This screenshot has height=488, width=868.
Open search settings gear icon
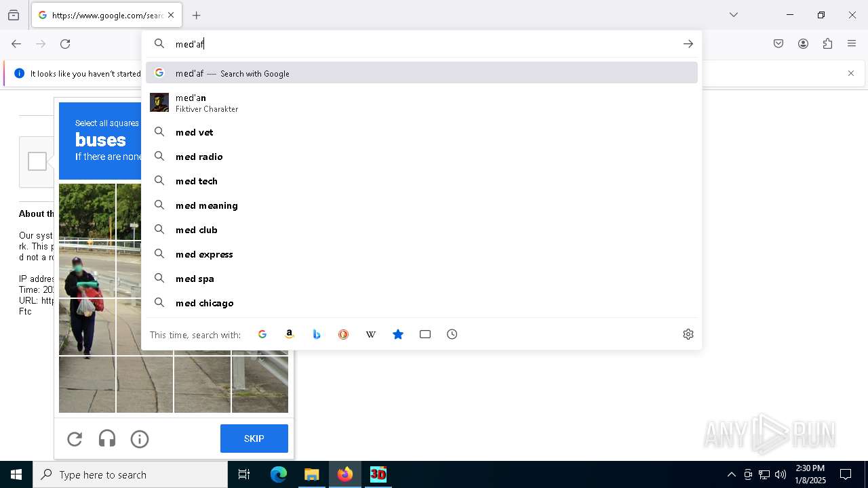(x=688, y=334)
